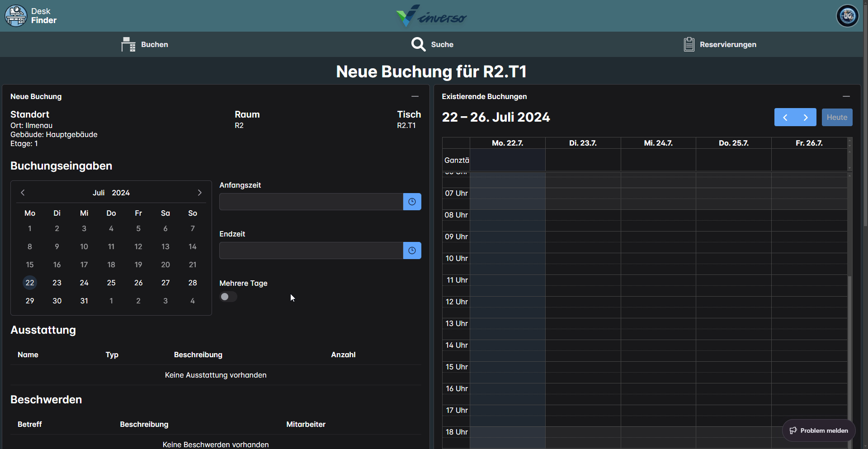
Task: Click the Endzeit input field
Action: (311, 250)
